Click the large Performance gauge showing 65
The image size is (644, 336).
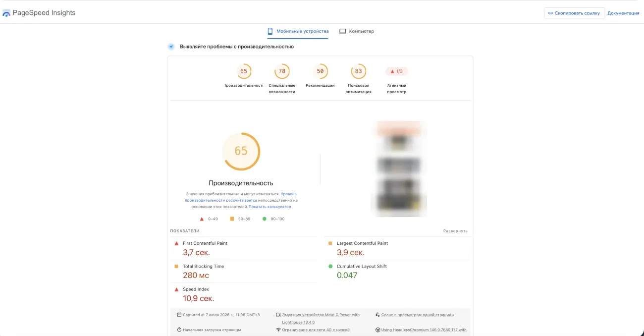click(x=241, y=151)
